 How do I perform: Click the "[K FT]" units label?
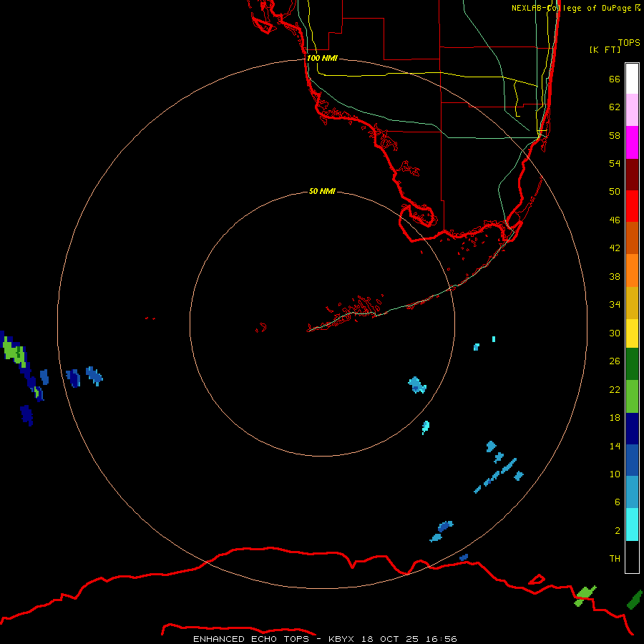tap(605, 50)
